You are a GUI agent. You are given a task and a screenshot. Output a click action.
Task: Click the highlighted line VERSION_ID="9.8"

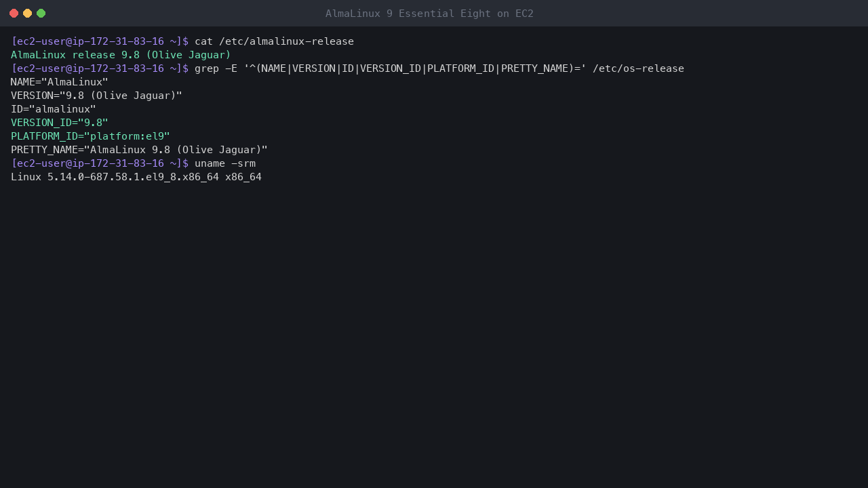coord(60,123)
